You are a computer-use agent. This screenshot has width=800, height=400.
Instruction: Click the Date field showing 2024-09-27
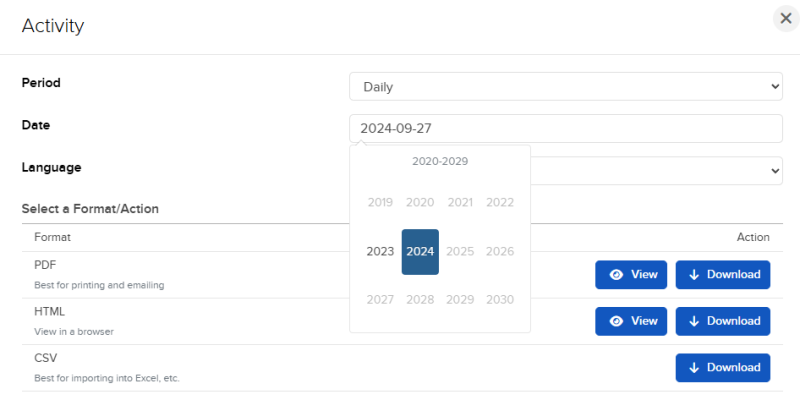[x=565, y=129]
